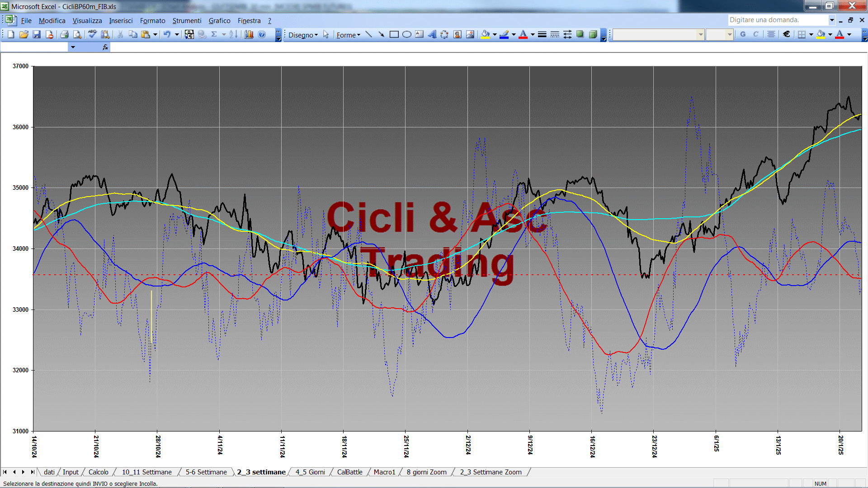The image size is (868, 488).
Task: Switch to the 5-6 Settimane sheet
Action: (x=206, y=472)
